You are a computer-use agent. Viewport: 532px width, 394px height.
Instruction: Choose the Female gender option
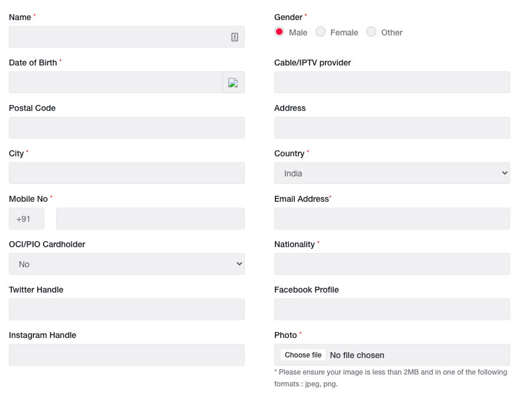tap(320, 32)
